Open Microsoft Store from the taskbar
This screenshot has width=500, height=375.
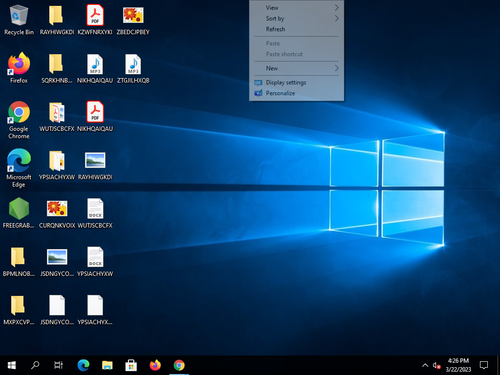(x=131, y=365)
